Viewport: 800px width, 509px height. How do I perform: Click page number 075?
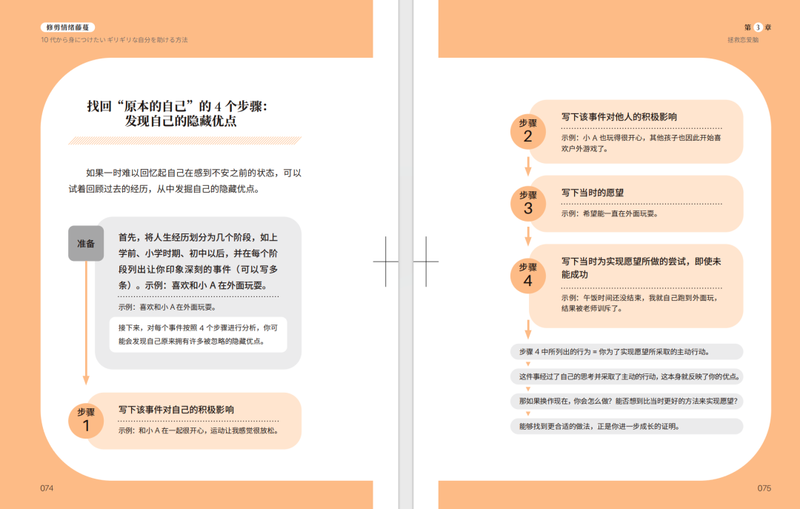(x=763, y=488)
